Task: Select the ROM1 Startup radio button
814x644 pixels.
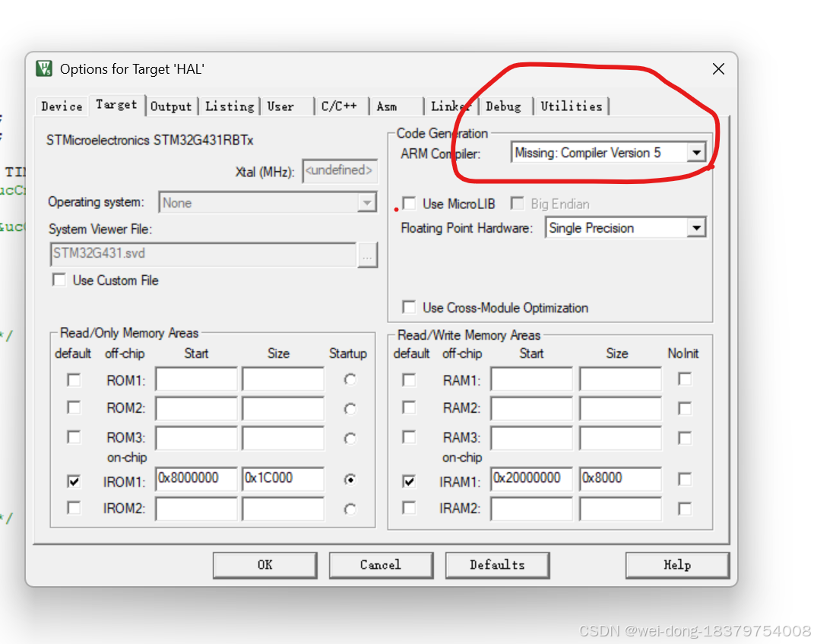Action: click(350, 379)
